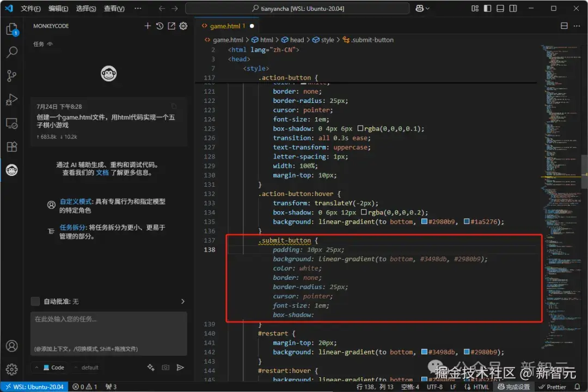Viewport: 588px width, 392px height.
Task: Open the default configuration dropdown
Action: click(x=87, y=367)
